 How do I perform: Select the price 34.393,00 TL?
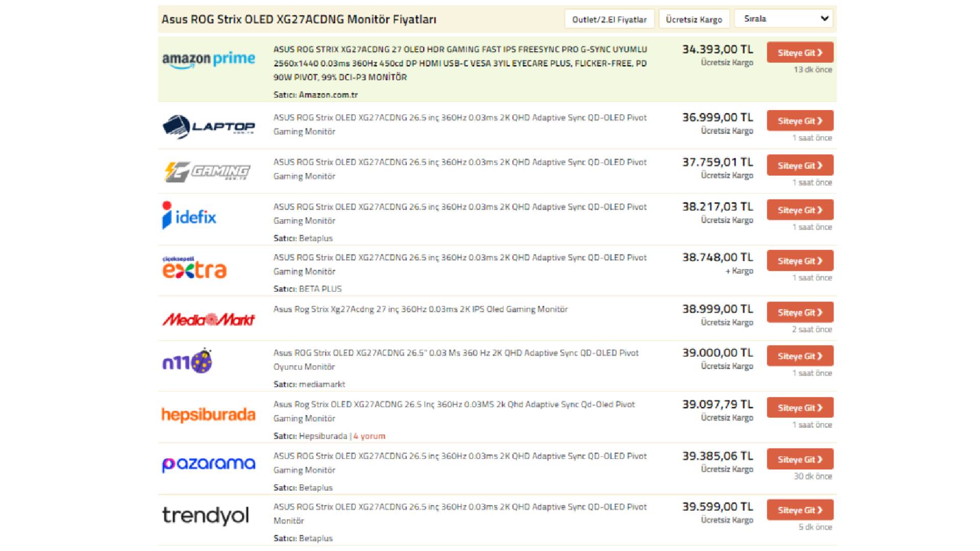pos(718,49)
